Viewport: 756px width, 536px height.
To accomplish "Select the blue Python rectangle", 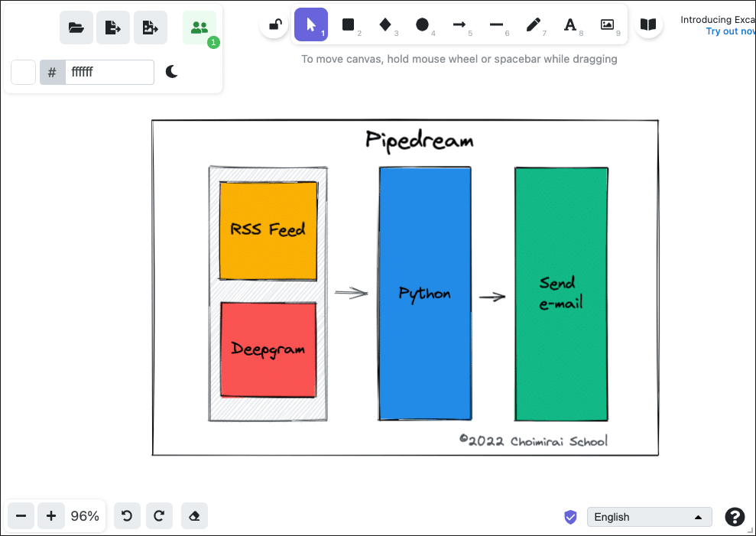I will [425, 294].
